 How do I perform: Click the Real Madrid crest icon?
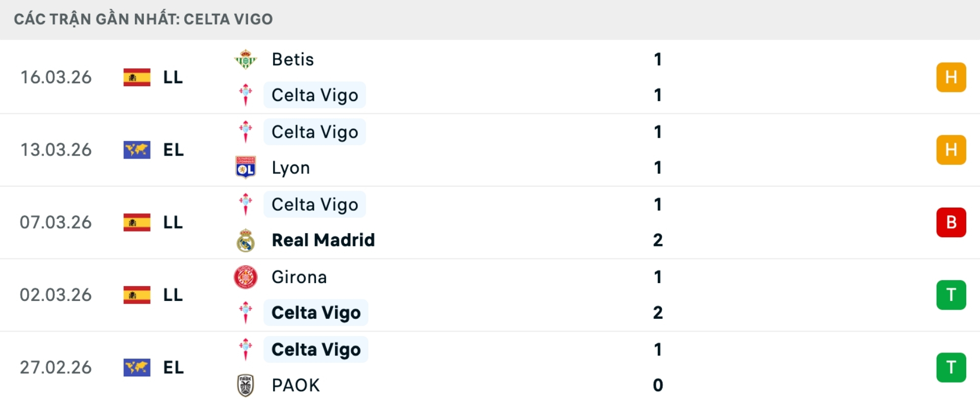(246, 240)
